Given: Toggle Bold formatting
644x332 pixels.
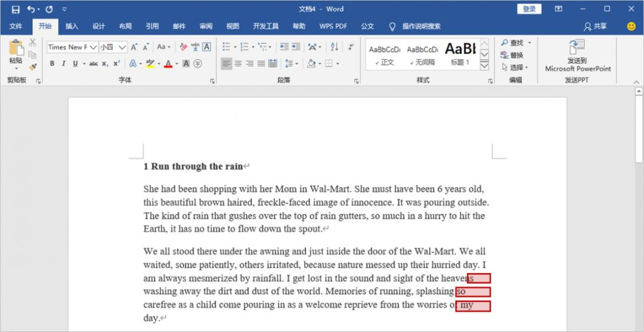Looking at the screenshot, I should point(52,64).
